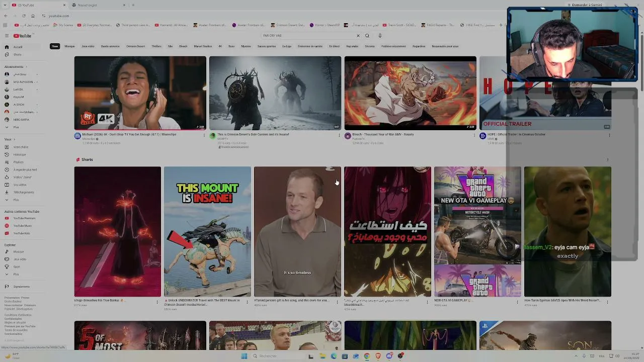Image resolution: width=644 pixels, height=362 pixels.
Task: Open the 'It's so timeless' short
Action: (297, 232)
